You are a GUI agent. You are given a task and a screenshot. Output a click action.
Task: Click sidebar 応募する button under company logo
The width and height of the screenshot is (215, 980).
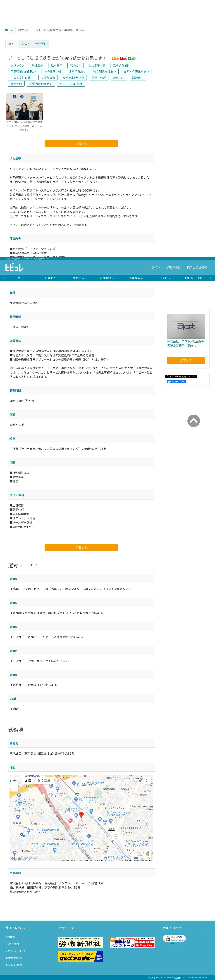point(186,360)
